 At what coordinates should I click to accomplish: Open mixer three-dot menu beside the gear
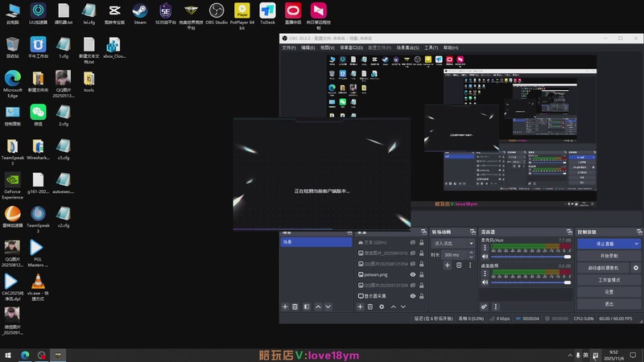pyautogui.click(x=496, y=306)
